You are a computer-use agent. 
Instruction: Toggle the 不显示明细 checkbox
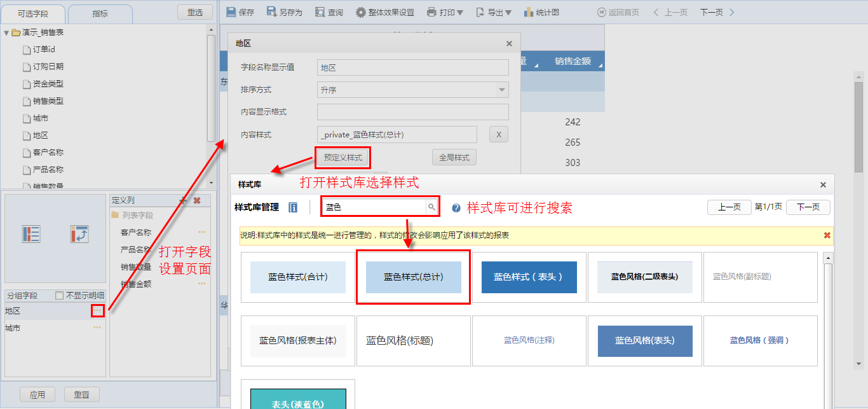(60, 295)
